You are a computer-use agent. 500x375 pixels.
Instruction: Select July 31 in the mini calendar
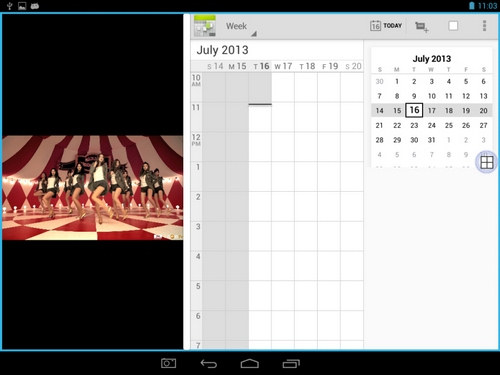431,140
